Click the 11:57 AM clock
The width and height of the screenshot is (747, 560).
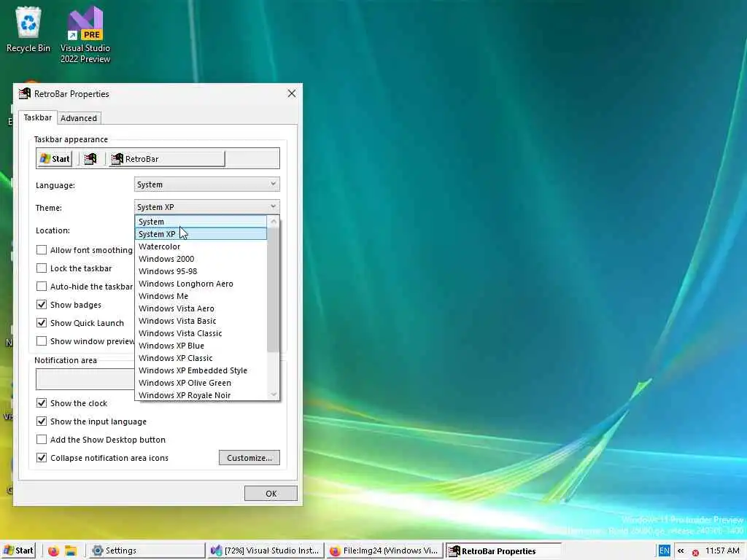pyautogui.click(x=722, y=551)
